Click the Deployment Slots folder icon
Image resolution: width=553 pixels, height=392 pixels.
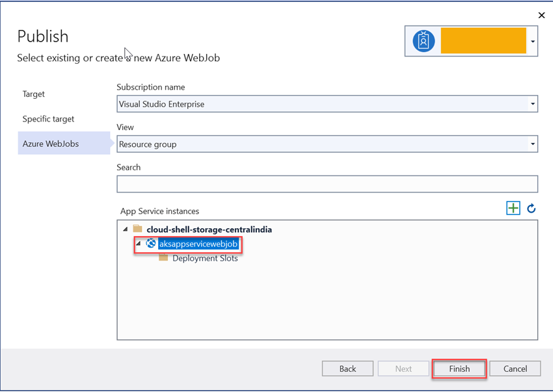tap(165, 258)
